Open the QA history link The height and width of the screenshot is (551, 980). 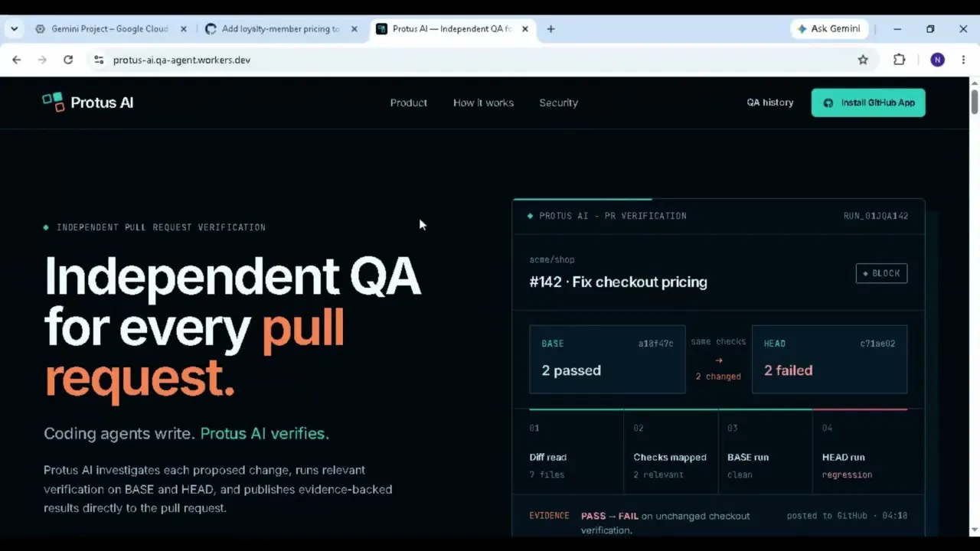(770, 103)
